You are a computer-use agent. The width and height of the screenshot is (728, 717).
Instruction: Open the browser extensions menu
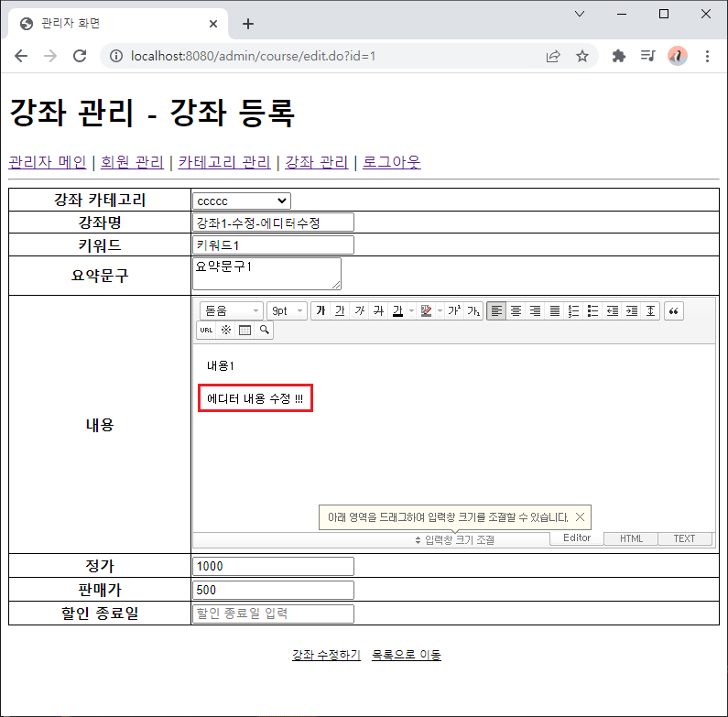pos(618,56)
